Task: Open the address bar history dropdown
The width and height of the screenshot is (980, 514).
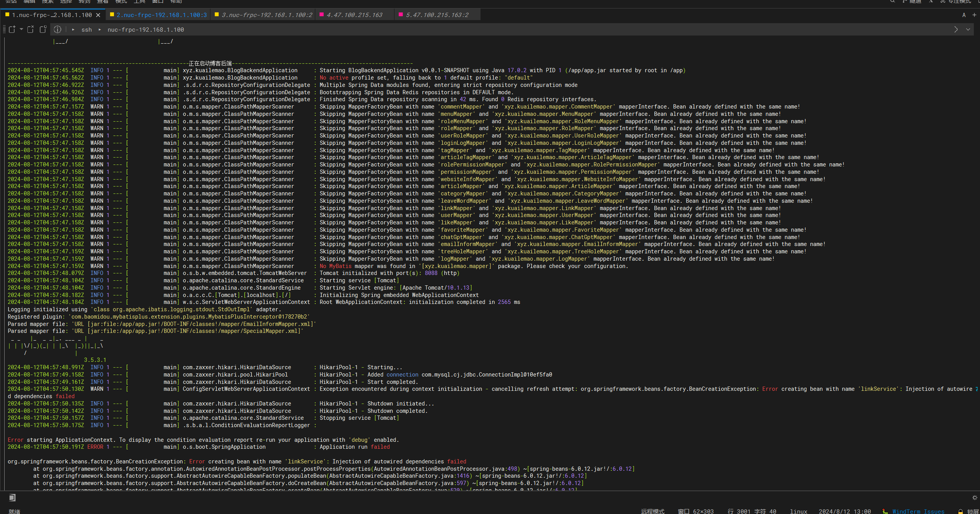Action: (x=968, y=29)
